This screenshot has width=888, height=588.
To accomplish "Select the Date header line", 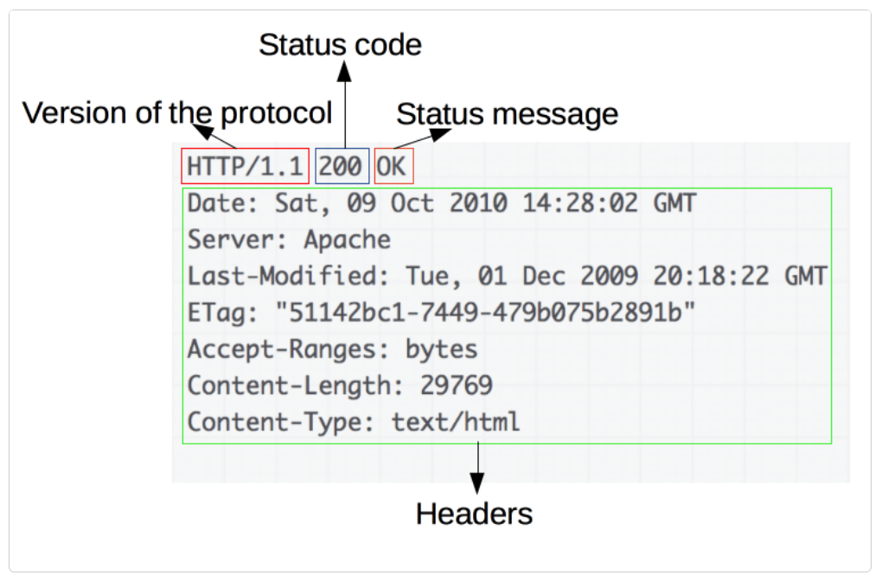I will pyautogui.click(x=442, y=203).
